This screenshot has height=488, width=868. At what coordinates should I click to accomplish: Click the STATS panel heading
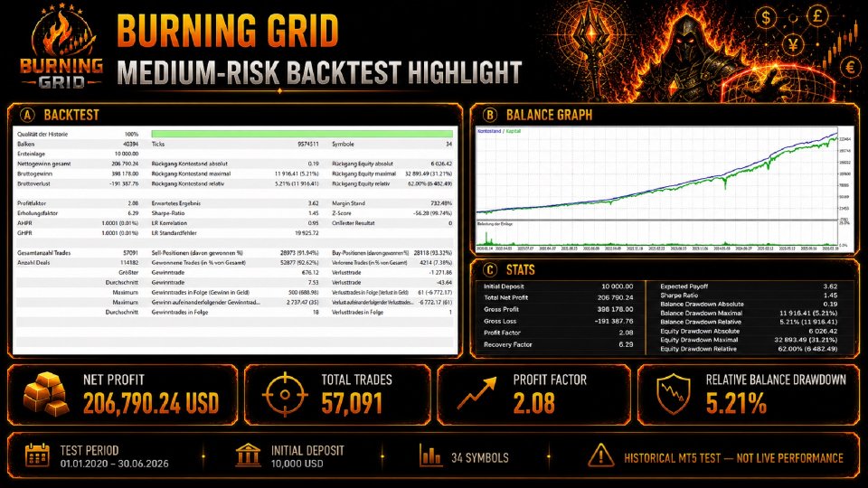521,270
